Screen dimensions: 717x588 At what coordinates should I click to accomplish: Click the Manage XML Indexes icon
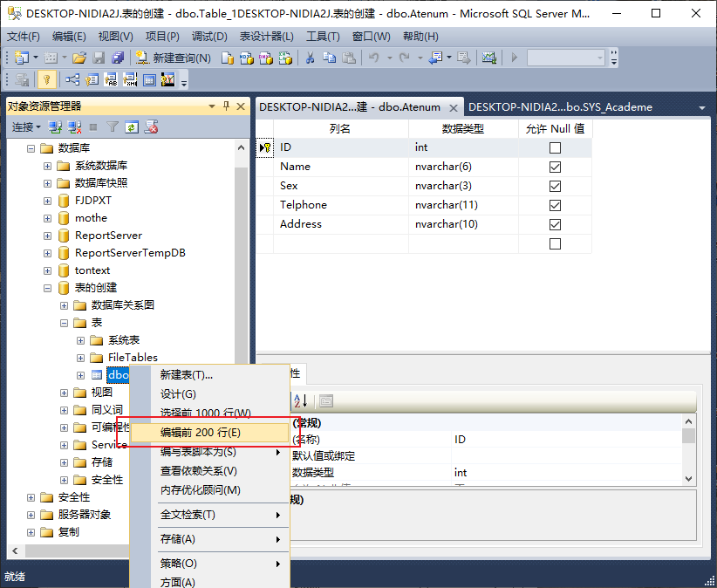pyautogui.click(x=130, y=79)
